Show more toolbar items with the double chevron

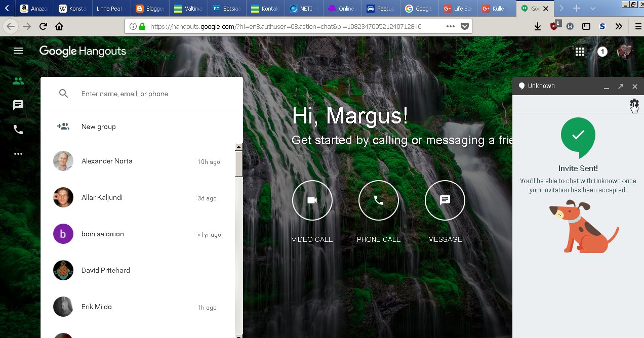619,26
